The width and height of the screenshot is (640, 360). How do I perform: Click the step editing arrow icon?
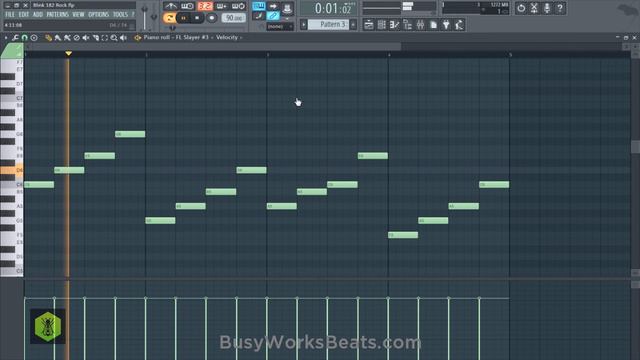273,6
